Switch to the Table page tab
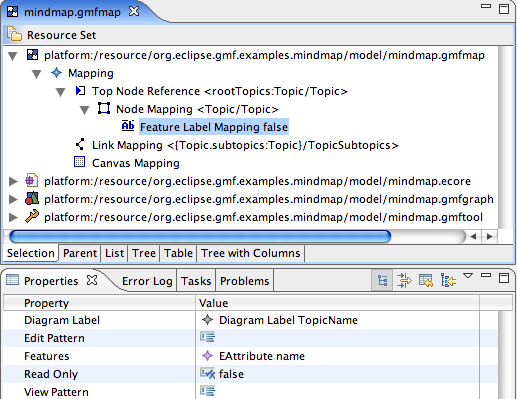This screenshot has width=517, height=399. pos(178,253)
